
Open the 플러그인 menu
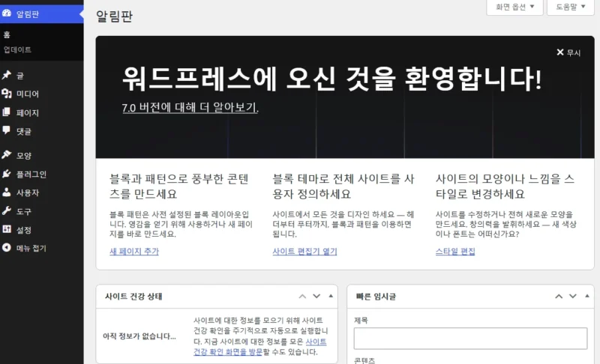pos(42,175)
